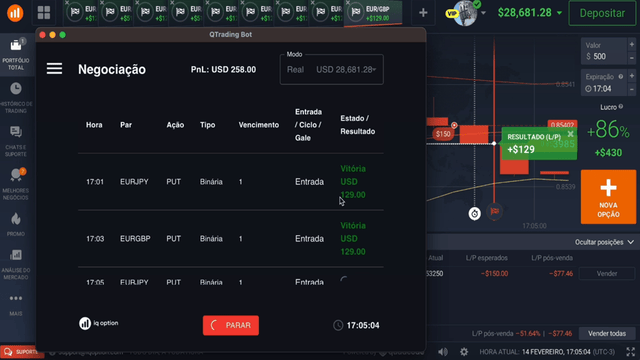Add a new asset tab with plus
The height and width of the screenshot is (360, 640).
tap(423, 13)
